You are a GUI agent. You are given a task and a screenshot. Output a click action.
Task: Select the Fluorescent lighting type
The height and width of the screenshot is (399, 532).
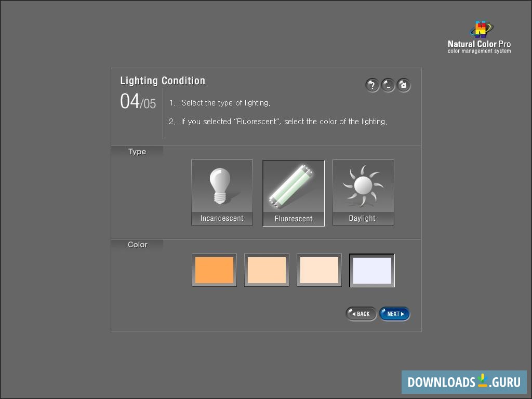(293, 192)
